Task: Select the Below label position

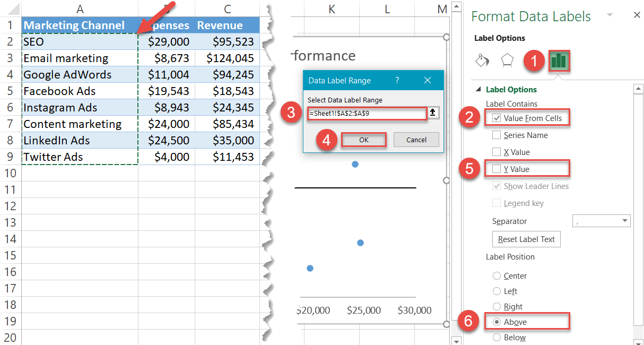Action: (497, 337)
